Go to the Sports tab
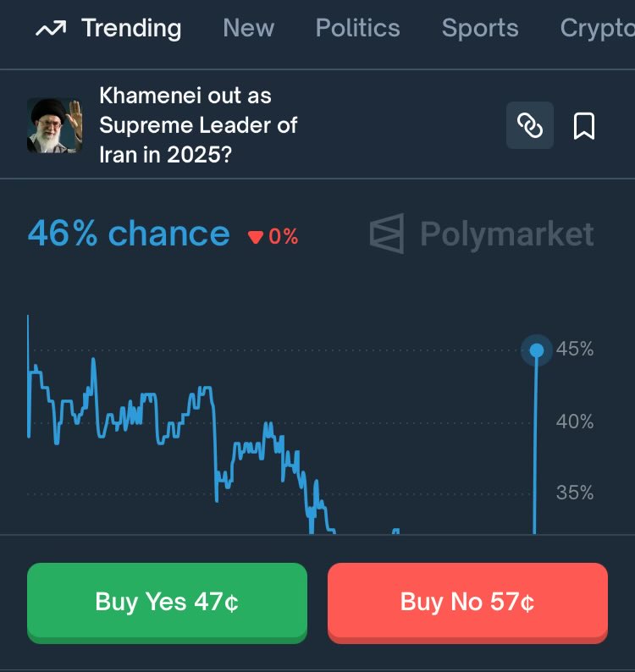The height and width of the screenshot is (672, 635). [480, 28]
